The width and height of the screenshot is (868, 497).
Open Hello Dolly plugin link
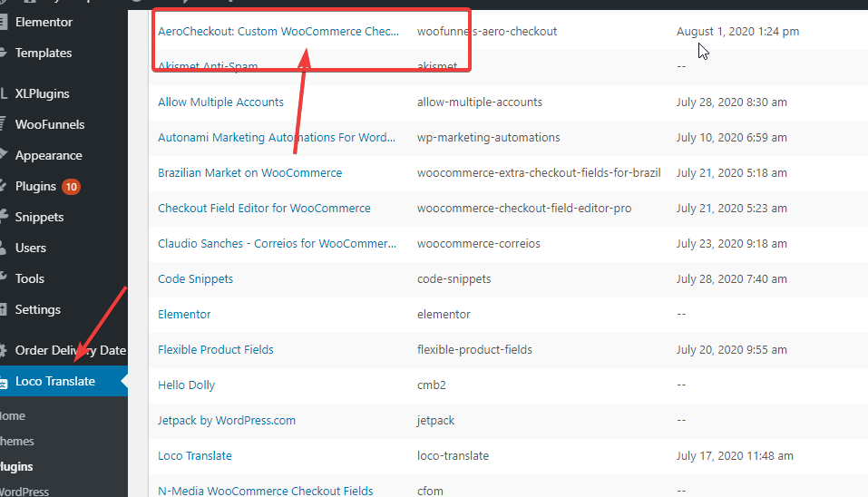pos(186,385)
